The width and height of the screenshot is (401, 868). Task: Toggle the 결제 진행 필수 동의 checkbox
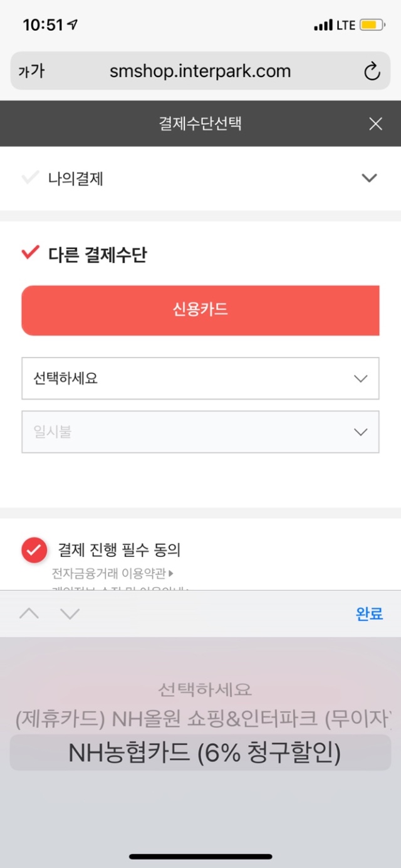[x=34, y=550]
